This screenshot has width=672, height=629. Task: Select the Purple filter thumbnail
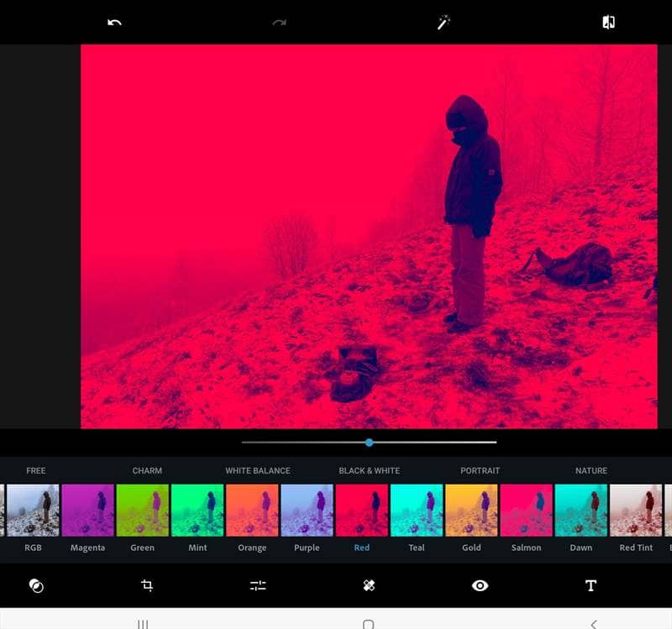pos(307,511)
